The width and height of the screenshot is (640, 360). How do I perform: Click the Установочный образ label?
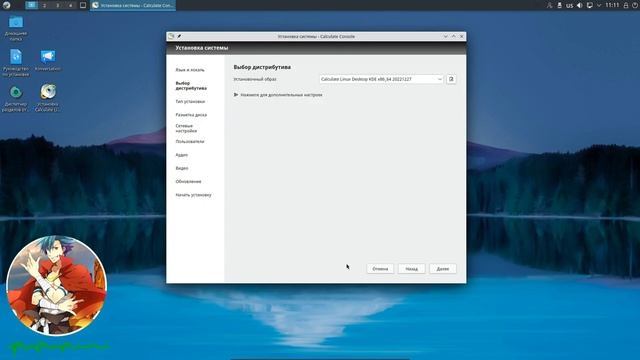(x=255, y=79)
